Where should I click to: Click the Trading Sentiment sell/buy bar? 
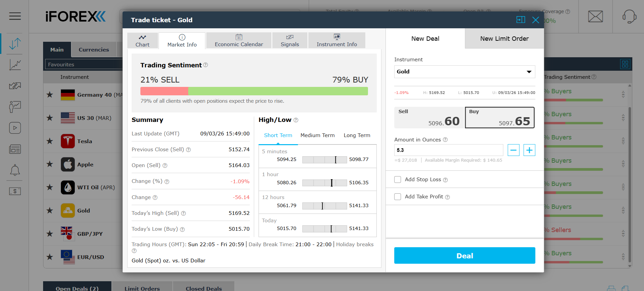click(x=254, y=91)
